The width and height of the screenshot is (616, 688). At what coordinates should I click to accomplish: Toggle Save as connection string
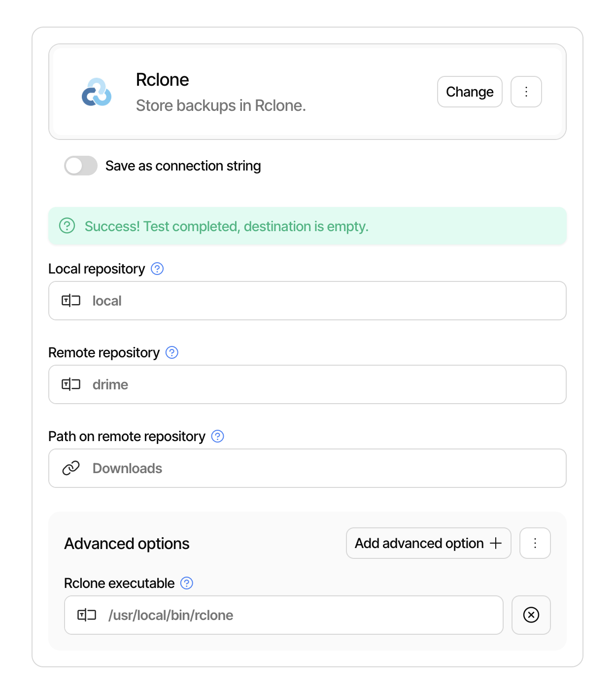point(81,166)
